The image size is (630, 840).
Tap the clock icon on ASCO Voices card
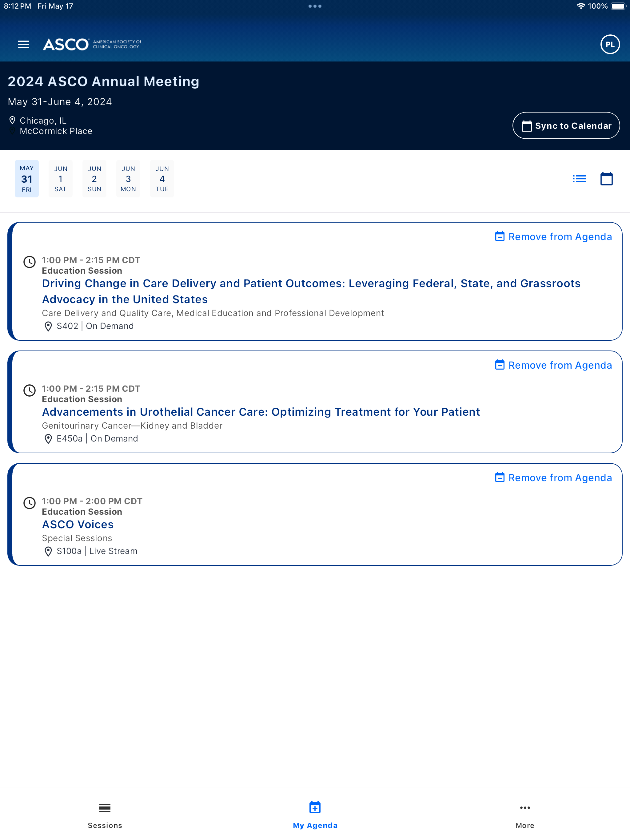click(x=29, y=503)
